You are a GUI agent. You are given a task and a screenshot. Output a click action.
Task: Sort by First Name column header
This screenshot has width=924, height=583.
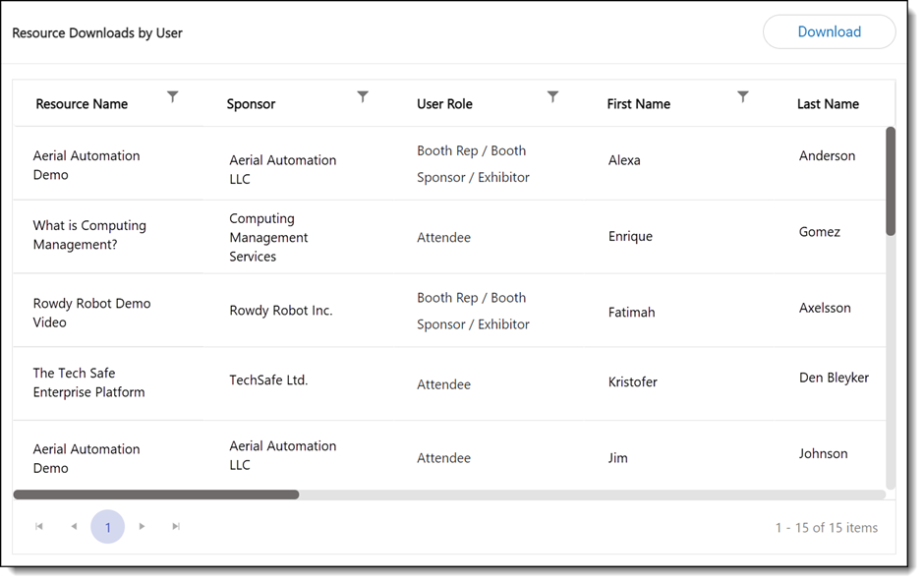click(x=638, y=104)
